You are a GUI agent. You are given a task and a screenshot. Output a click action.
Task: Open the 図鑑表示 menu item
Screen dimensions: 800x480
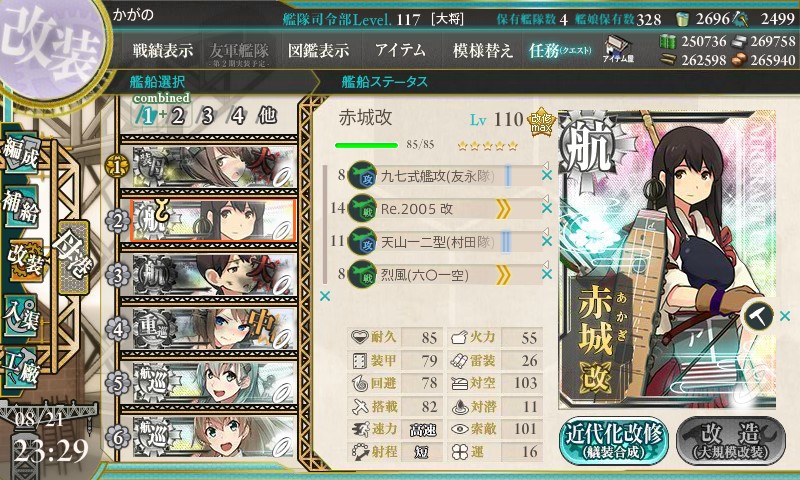pyautogui.click(x=318, y=50)
